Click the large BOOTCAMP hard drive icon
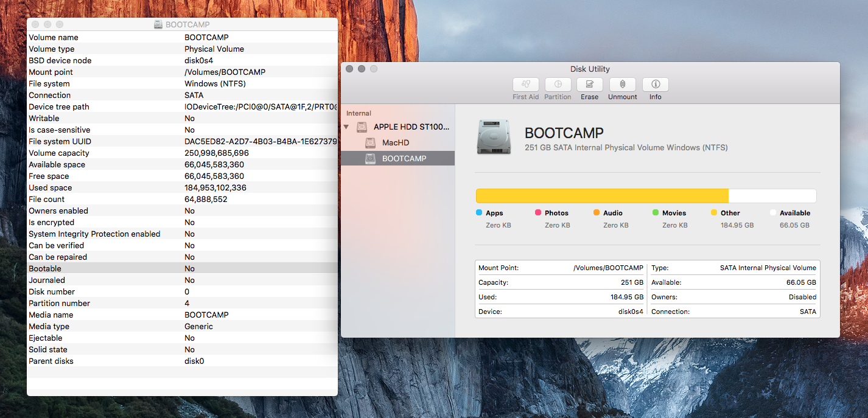Image resolution: width=868 pixels, height=418 pixels. pyautogui.click(x=495, y=137)
